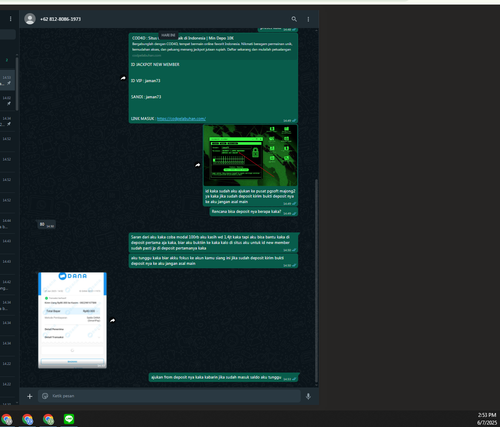Forward the DANA receipt image
The height and width of the screenshot is (427, 500).
tap(113, 320)
